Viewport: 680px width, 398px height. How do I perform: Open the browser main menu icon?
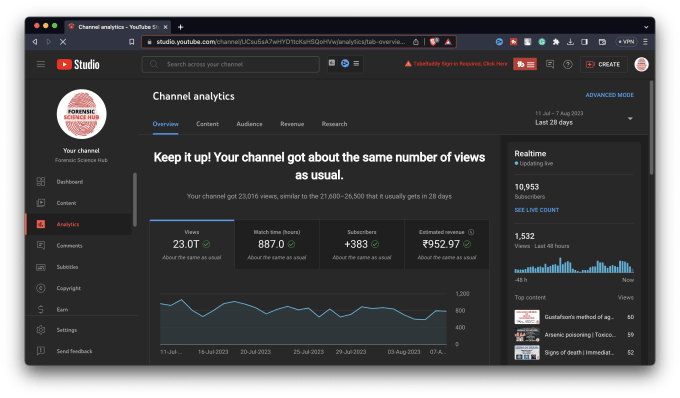coord(645,42)
